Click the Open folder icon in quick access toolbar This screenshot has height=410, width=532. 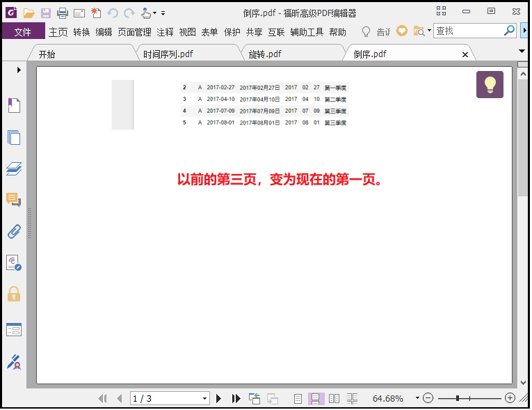point(29,13)
